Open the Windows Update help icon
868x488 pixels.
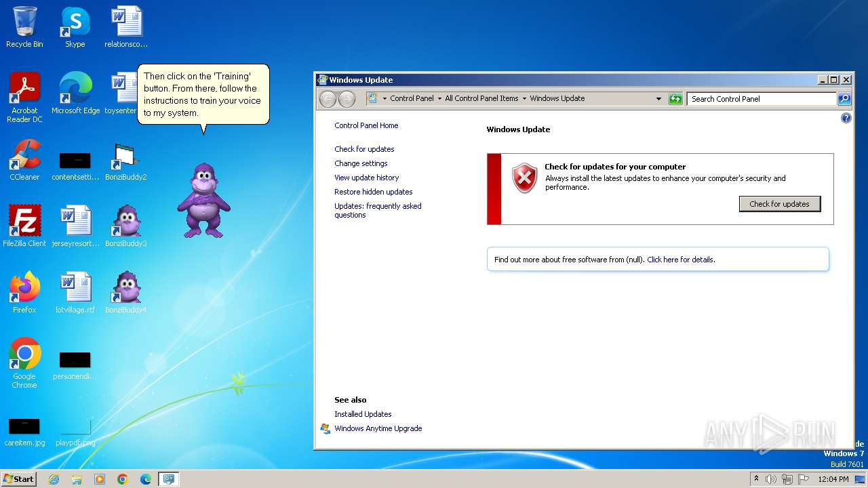click(846, 118)
